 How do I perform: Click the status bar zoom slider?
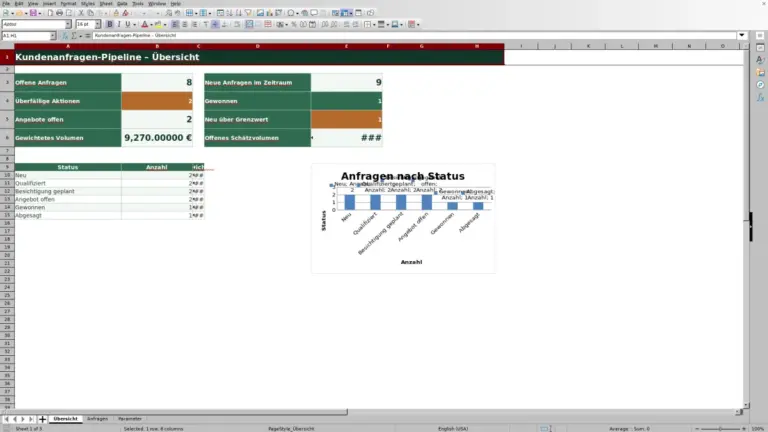pos(720,429)
